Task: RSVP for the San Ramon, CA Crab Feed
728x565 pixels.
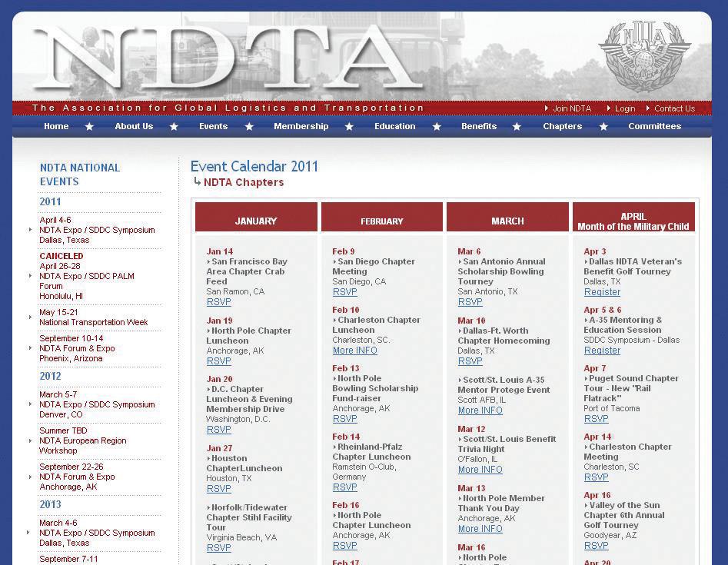Action: pyautogui.click(x=218, y=302)
